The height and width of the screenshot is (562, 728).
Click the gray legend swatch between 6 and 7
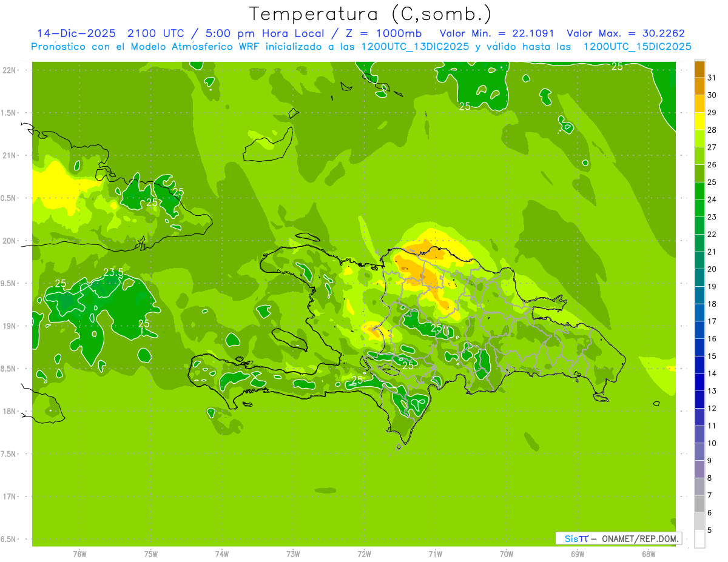(x=699, y=504)
